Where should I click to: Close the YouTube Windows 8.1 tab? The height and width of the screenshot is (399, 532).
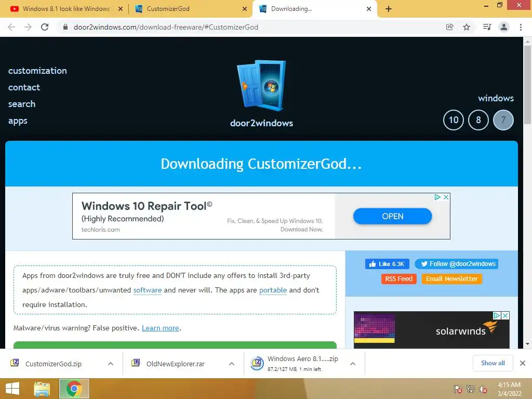coord(121,9)
